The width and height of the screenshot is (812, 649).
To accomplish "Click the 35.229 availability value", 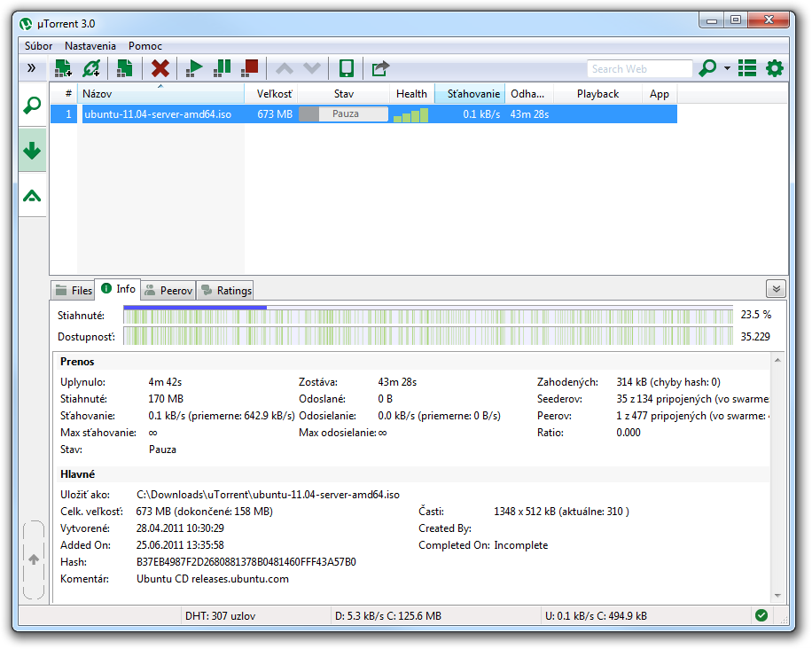I will 755,337.
